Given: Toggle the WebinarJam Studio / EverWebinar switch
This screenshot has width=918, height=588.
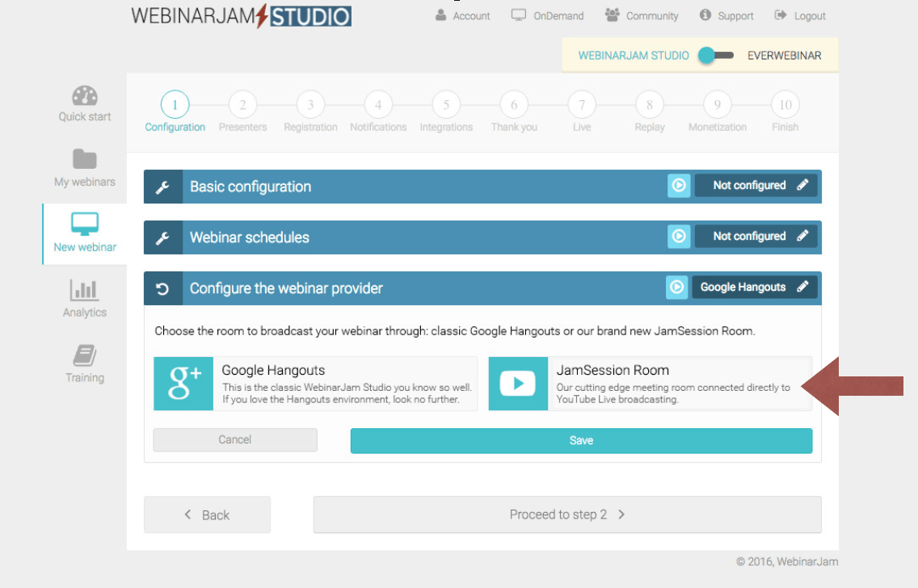Looking at the screenshot, I should pyautogui.click(x=716, y=56).
